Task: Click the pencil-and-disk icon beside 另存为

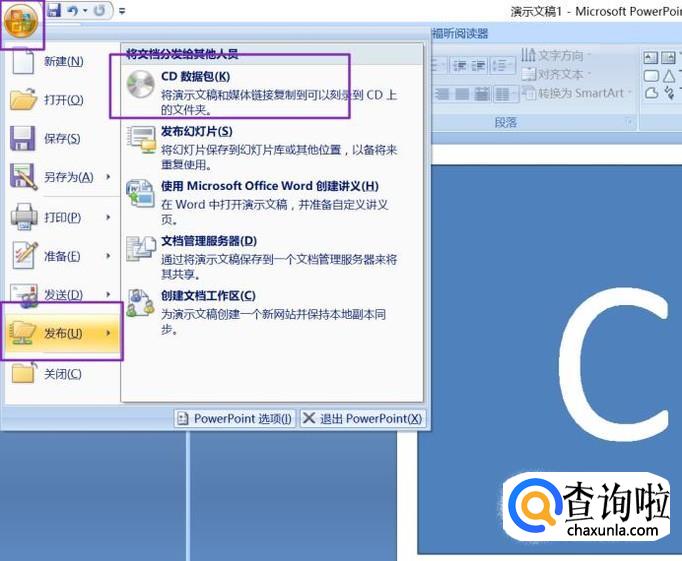Action: pyautogui.click(x=23, y=177)
